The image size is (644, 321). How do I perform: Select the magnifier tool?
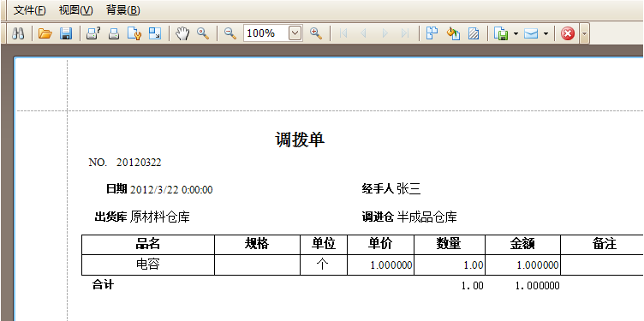[x=203, y=33]
